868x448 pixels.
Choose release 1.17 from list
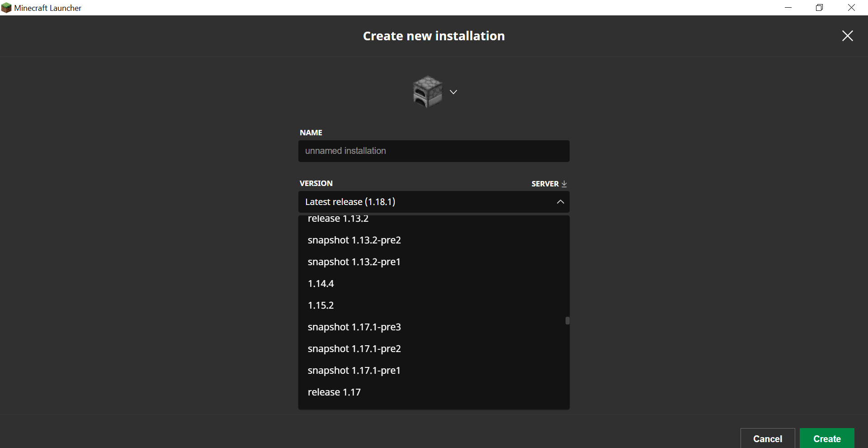[x=334, y=392]
